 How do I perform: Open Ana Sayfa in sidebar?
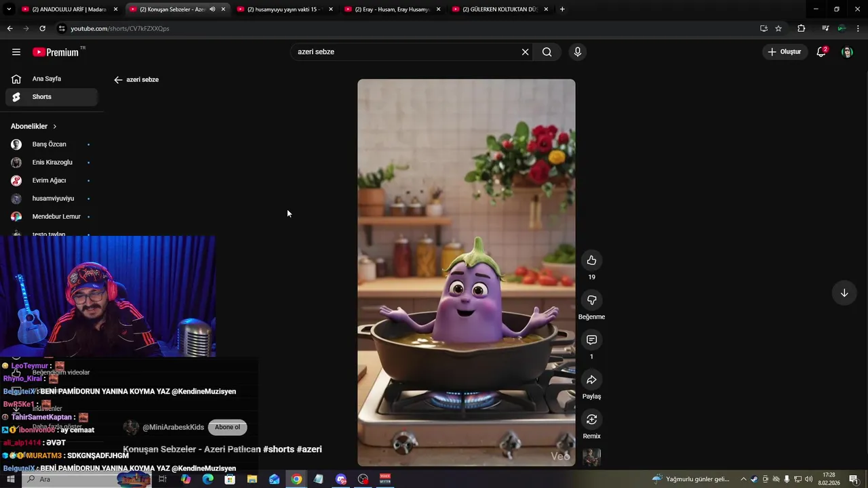coord(52,79)
